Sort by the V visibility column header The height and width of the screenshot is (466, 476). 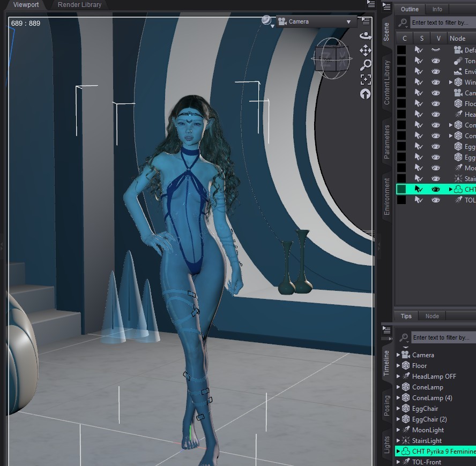coord(438,38)
